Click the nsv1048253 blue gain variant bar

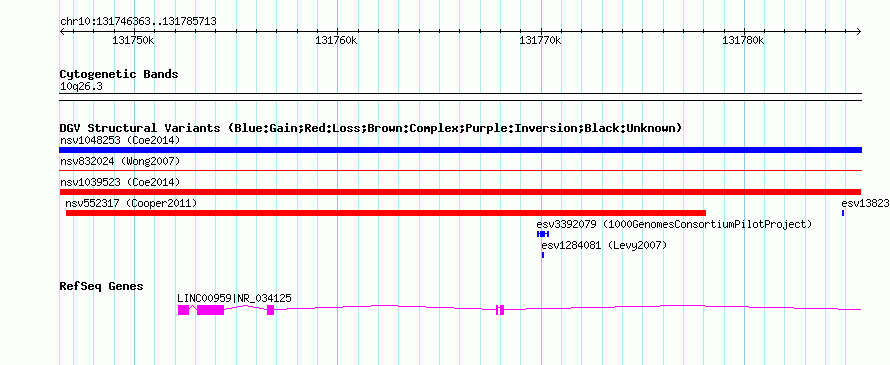coord(460,150)
